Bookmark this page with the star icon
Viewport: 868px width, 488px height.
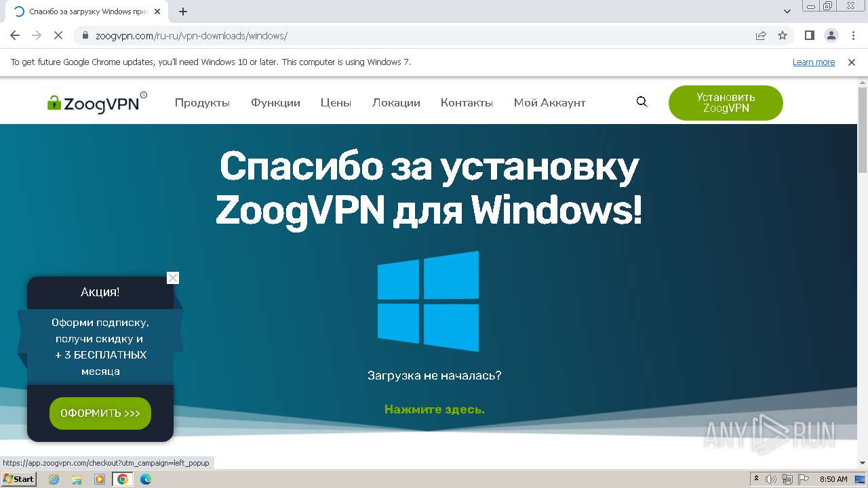click(783, 36)
